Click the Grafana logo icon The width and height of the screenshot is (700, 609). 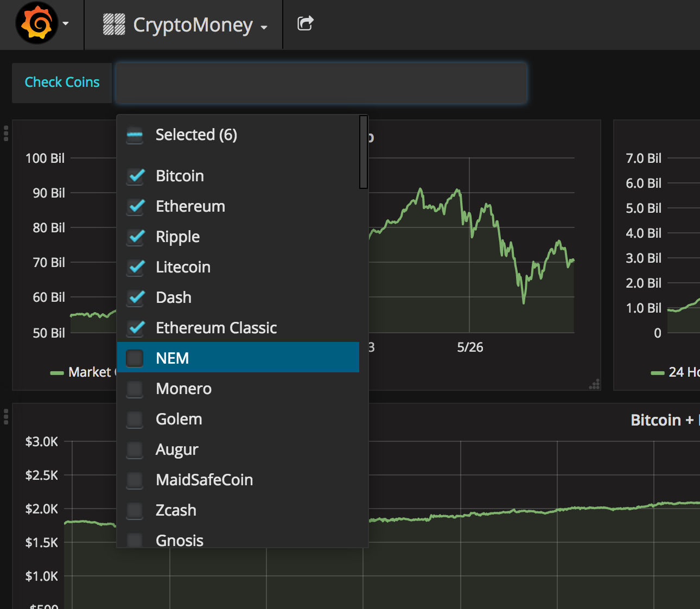[x=37, y=23]
